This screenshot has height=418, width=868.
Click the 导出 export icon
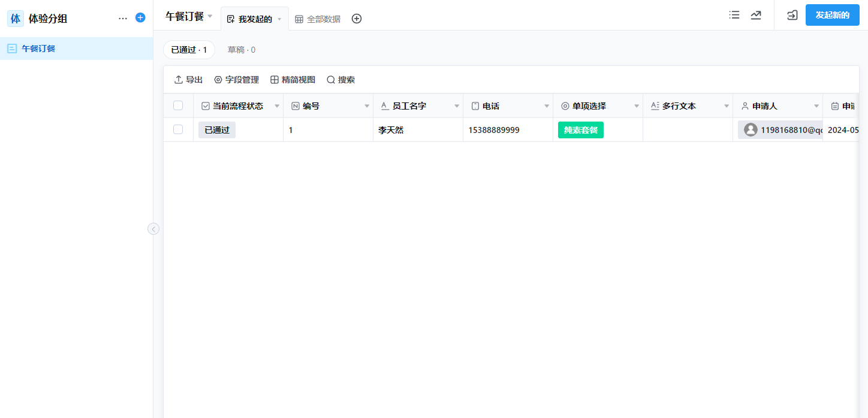click(x=188, y=79)
